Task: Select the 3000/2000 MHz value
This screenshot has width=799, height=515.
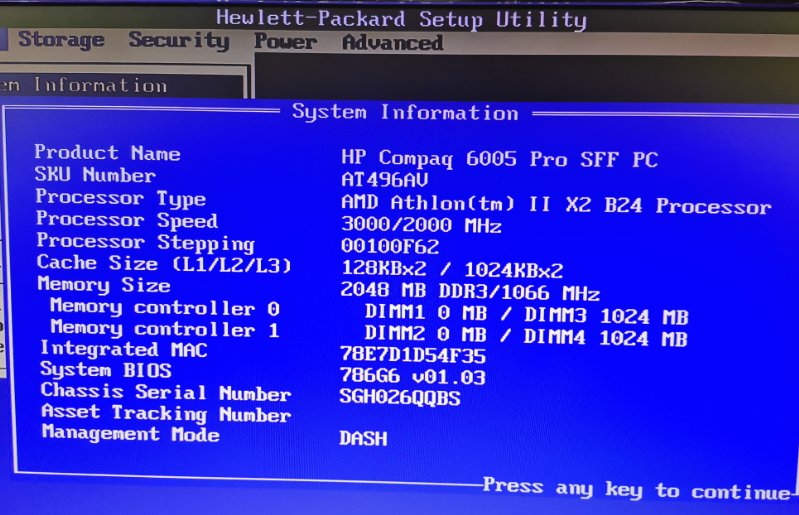Action: [421, 225]
